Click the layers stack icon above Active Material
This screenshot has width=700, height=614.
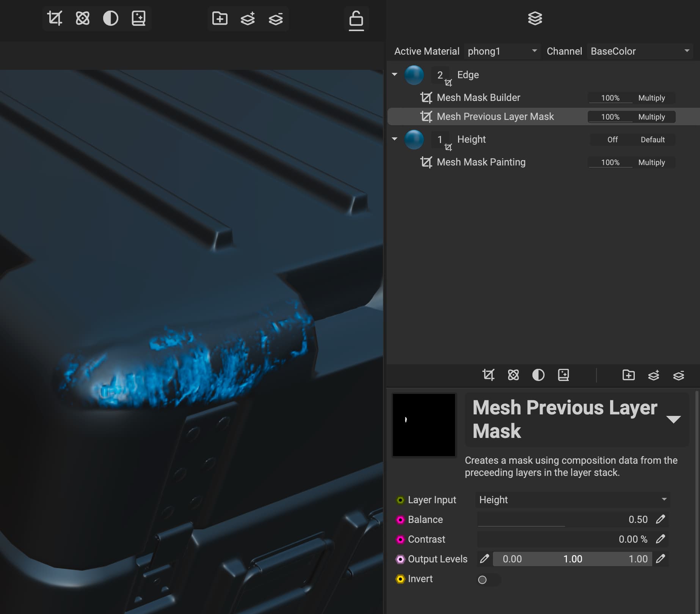[x=535, y=18]
